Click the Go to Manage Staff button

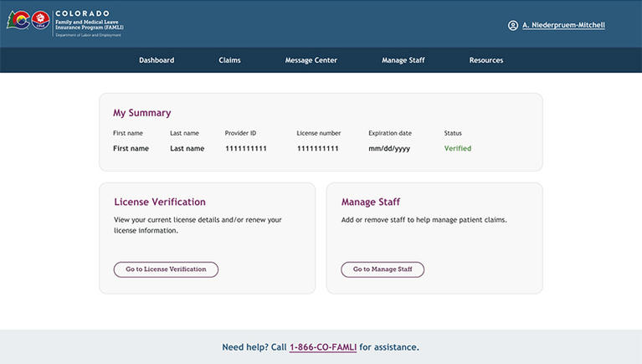click(x=383, y=269)
